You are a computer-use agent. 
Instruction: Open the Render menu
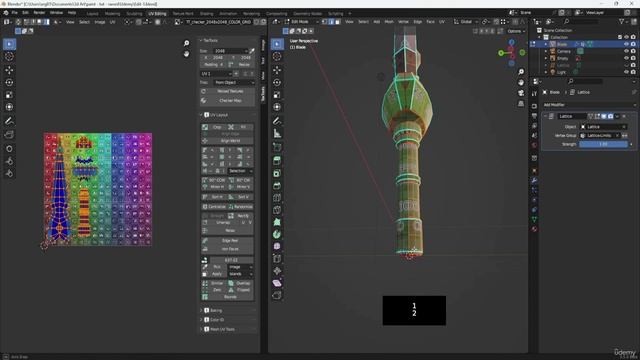coord(39,13)
